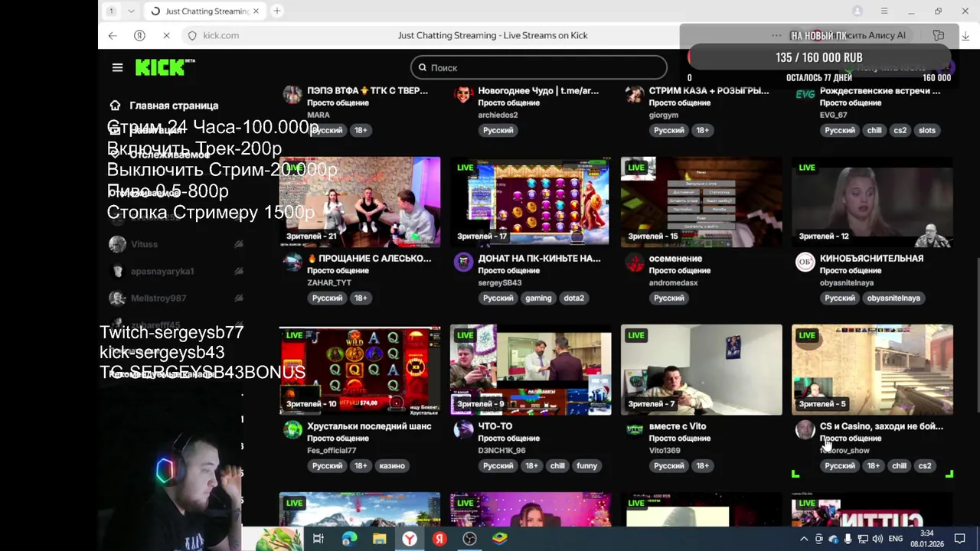Close the Just Chatting Streaming tab
980x551 pixels.
256,11
